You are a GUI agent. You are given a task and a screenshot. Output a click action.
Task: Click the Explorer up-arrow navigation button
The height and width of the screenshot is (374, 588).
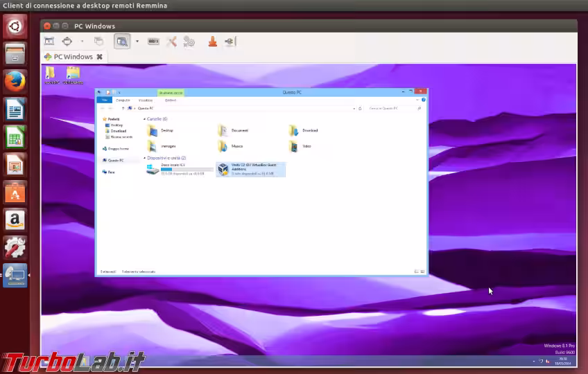pos(123,108)
